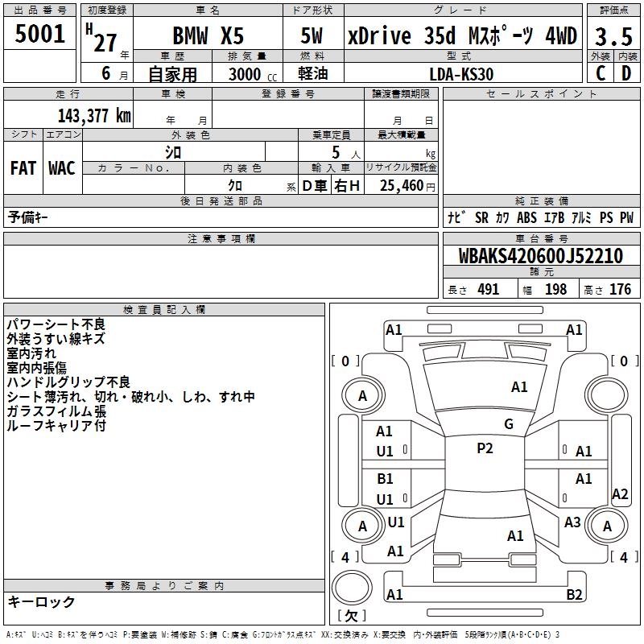Select the windshield chip mark G
This screenshot has width=644, height=644.
pyautogui.click(x=509, y=424)
